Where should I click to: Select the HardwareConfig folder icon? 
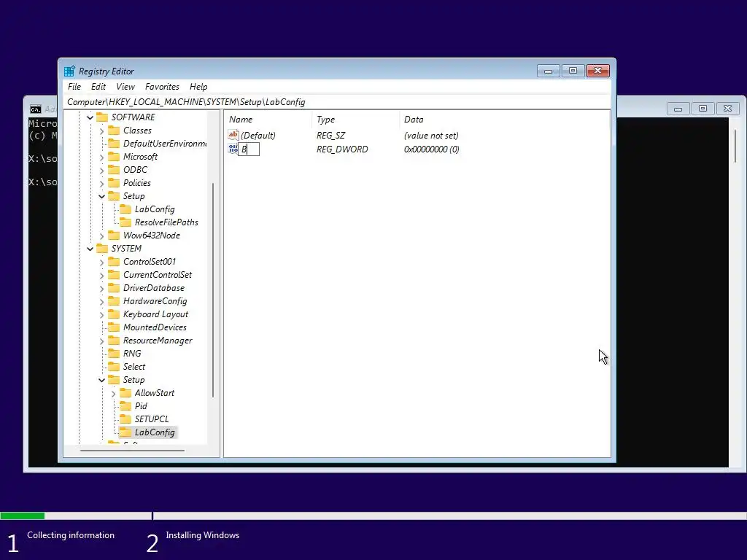[114, 301]
